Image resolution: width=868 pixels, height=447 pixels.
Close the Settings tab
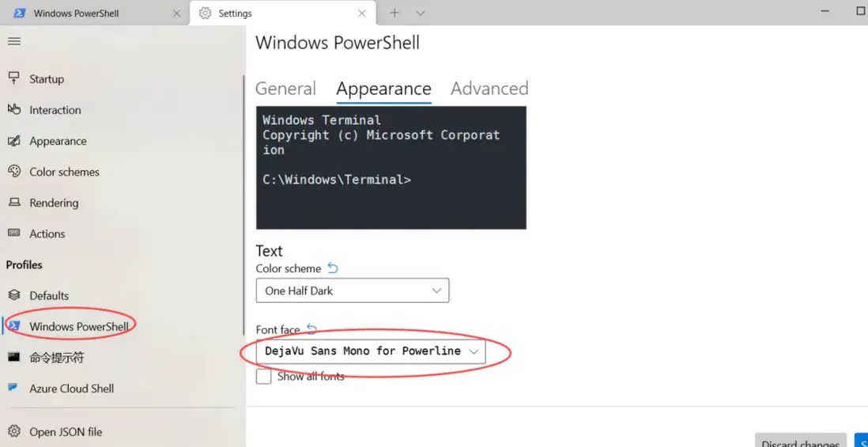362,13
